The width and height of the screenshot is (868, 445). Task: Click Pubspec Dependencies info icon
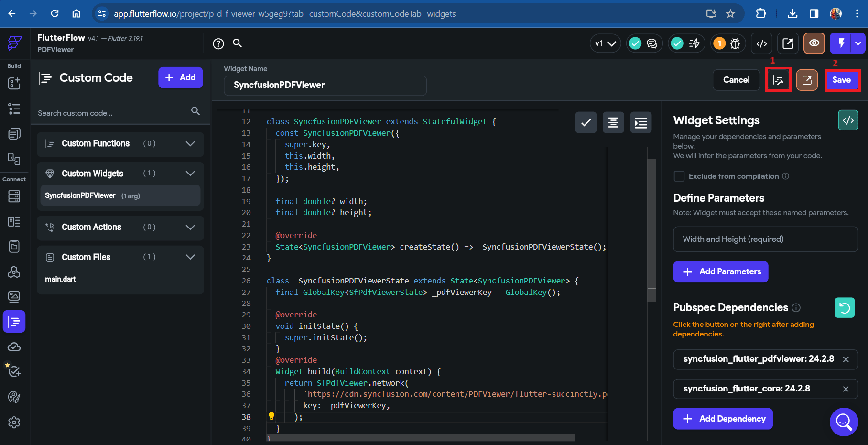796,308
